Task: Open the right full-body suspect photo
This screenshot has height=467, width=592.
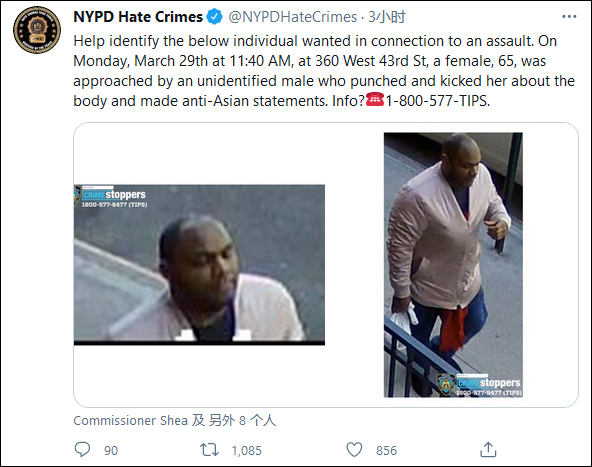Action: click(453, 265)
